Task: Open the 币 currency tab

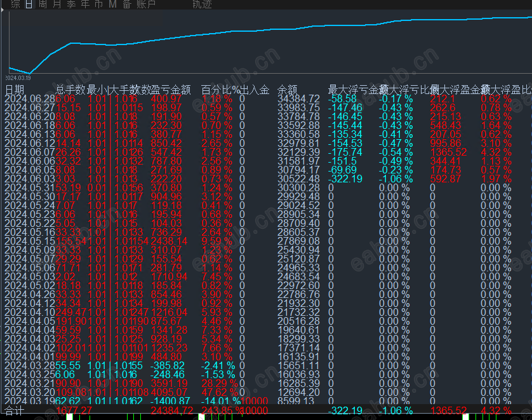Action: [99, 4]
